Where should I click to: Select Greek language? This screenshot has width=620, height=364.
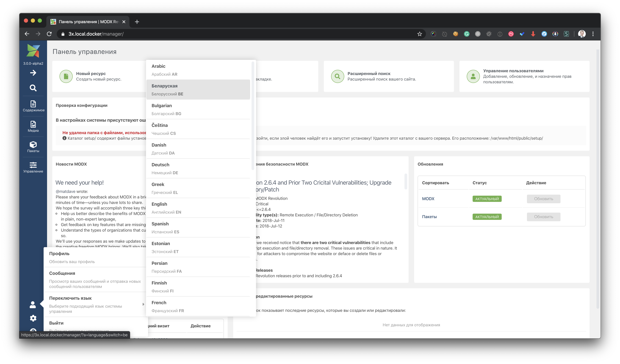pos(198,188)
